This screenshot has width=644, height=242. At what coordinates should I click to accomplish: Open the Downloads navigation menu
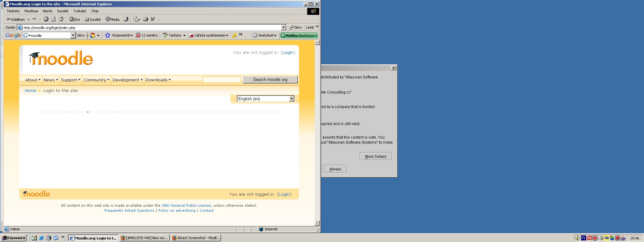tap(158, 80)
